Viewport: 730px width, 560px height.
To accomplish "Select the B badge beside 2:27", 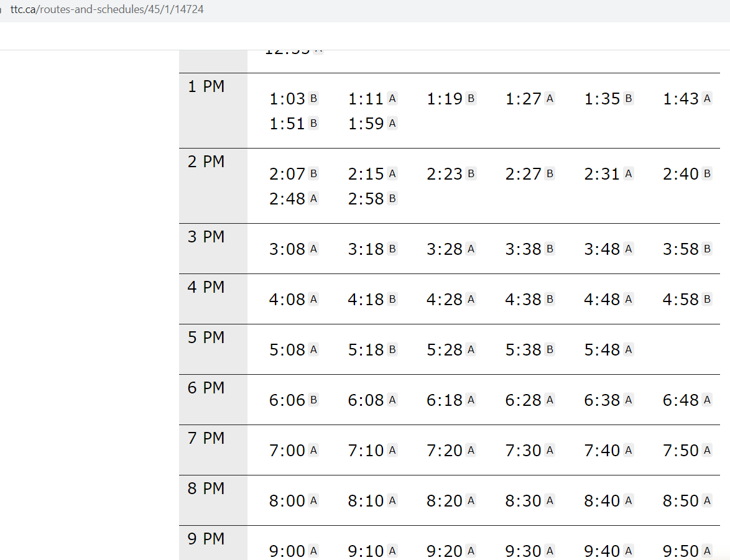I will pyautogui.click(x=550, y=173).
